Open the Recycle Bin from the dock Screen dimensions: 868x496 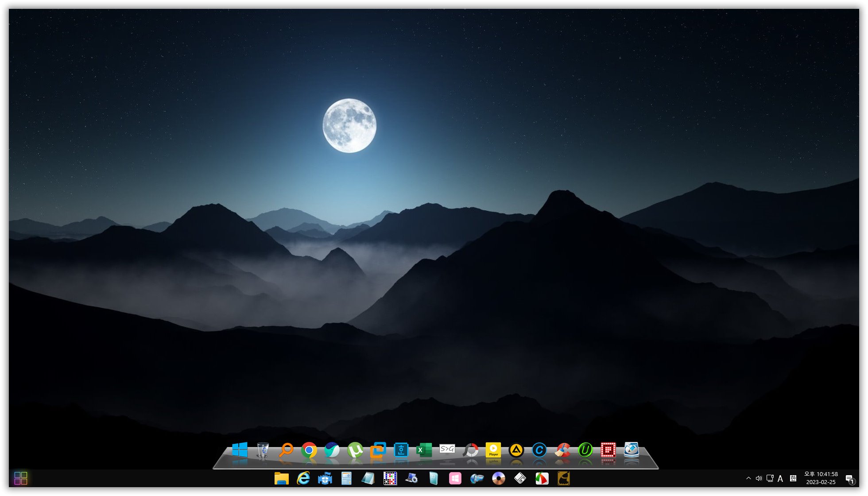tap(263, 450)
